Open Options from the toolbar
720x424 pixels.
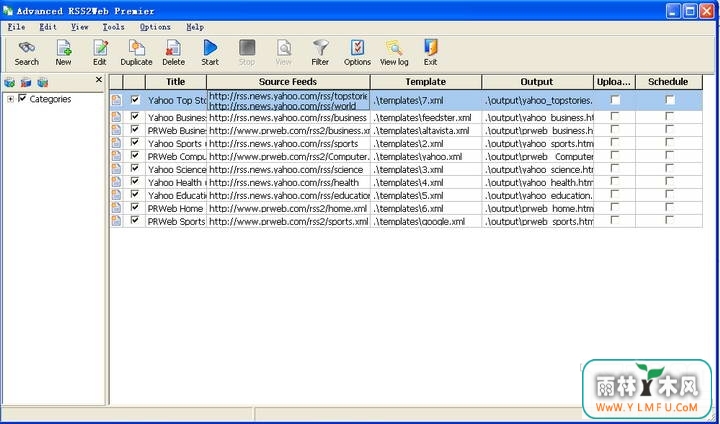357,53
